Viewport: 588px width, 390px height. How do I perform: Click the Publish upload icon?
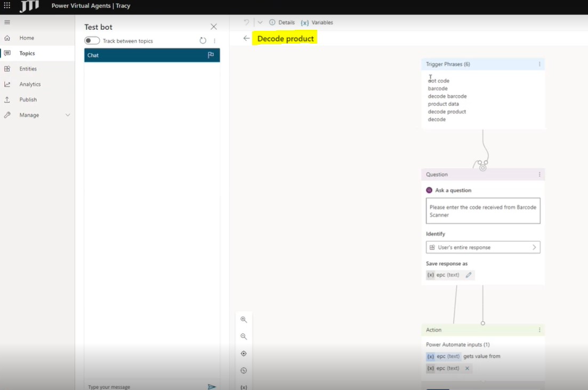(x=7, y=99)
